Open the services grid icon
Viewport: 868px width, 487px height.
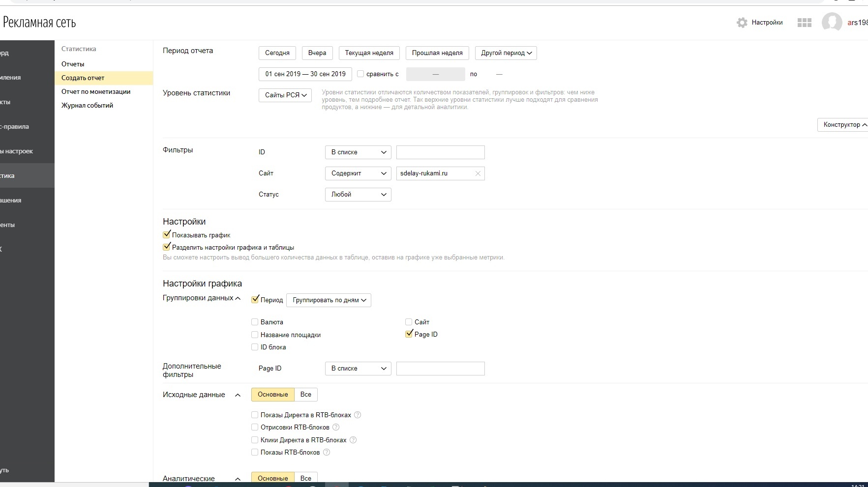coord(804,23)
